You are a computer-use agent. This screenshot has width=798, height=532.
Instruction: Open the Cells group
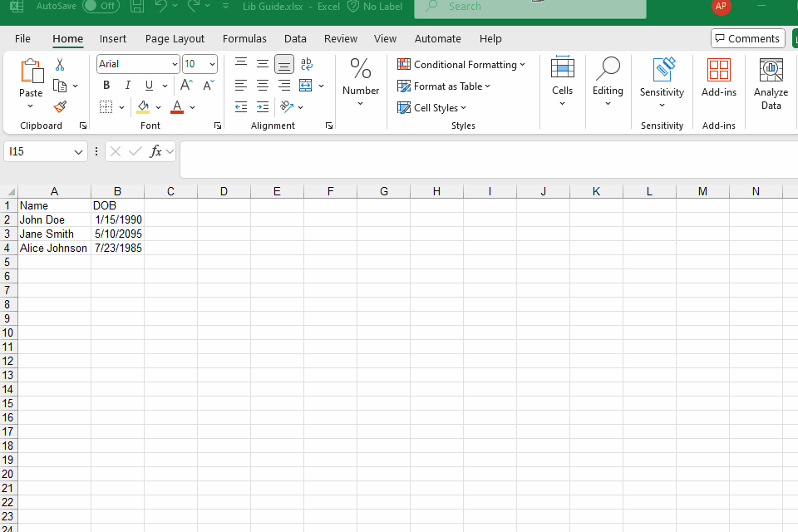[x=563, y=81]
